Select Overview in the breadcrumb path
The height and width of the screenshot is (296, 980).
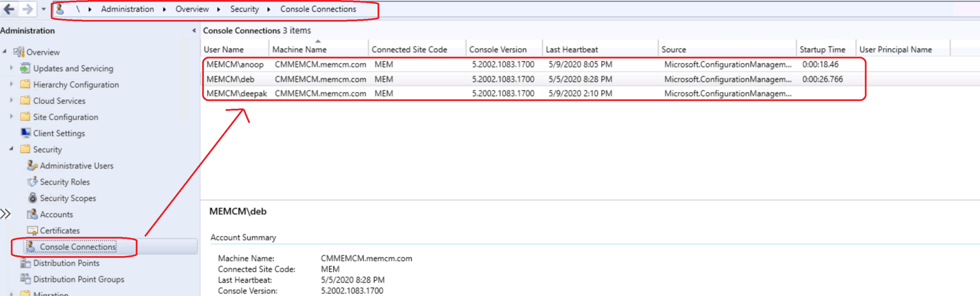point(192,9)
